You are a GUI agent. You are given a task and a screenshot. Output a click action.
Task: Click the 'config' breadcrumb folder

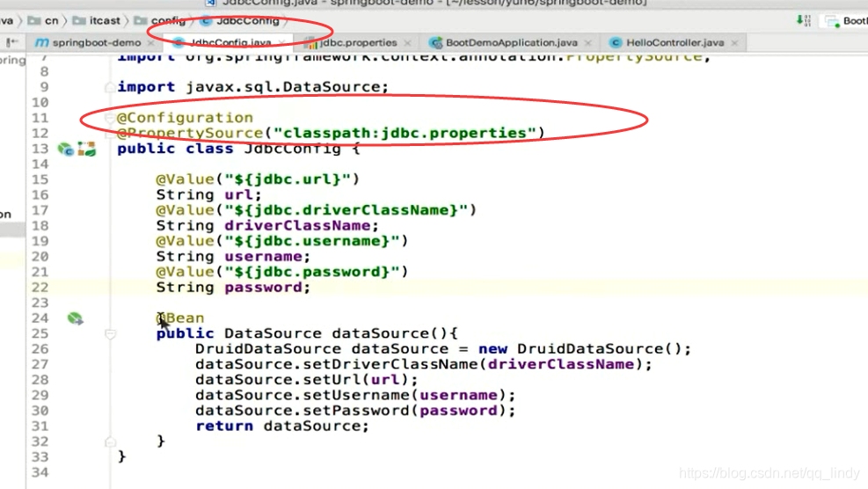161,21
